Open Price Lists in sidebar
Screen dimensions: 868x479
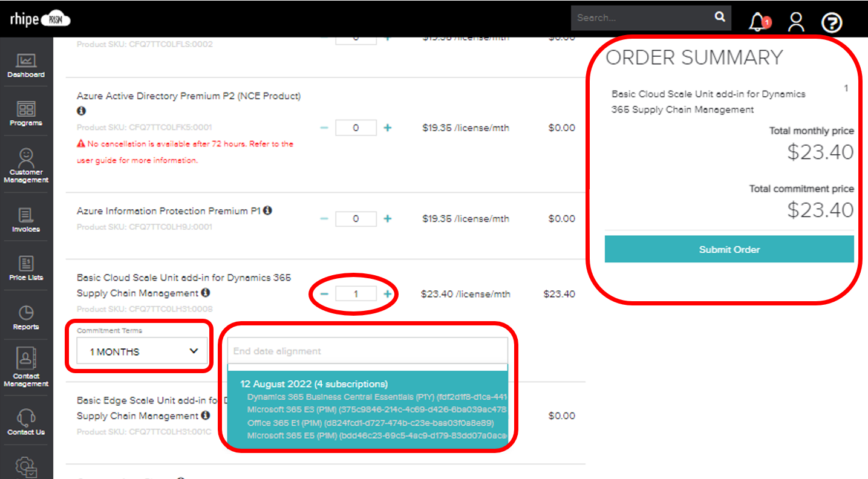point(26,268)
